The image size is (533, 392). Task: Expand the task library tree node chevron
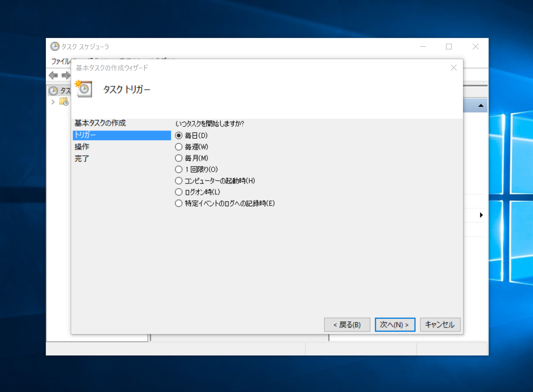pos(53,102)
